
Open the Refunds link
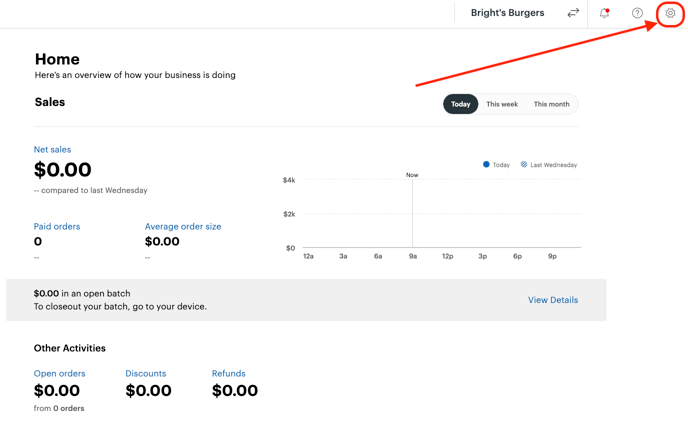point(229,373)
